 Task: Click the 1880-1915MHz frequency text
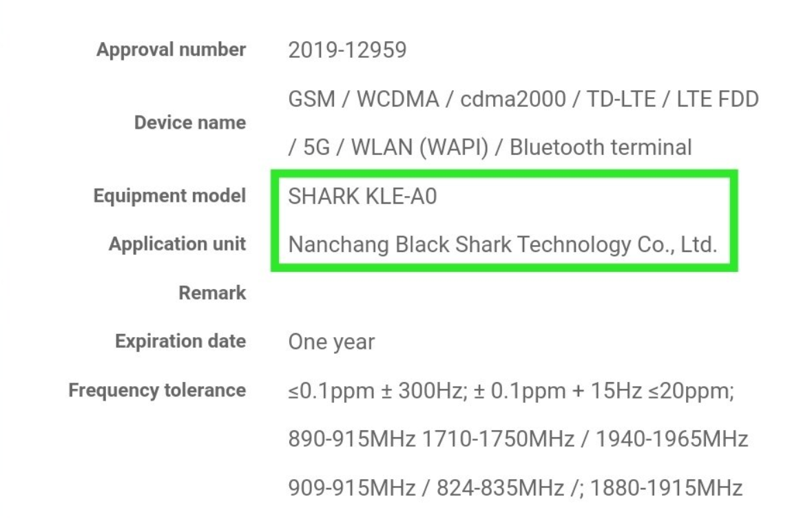pyautogui.click(x=667, y=487)
